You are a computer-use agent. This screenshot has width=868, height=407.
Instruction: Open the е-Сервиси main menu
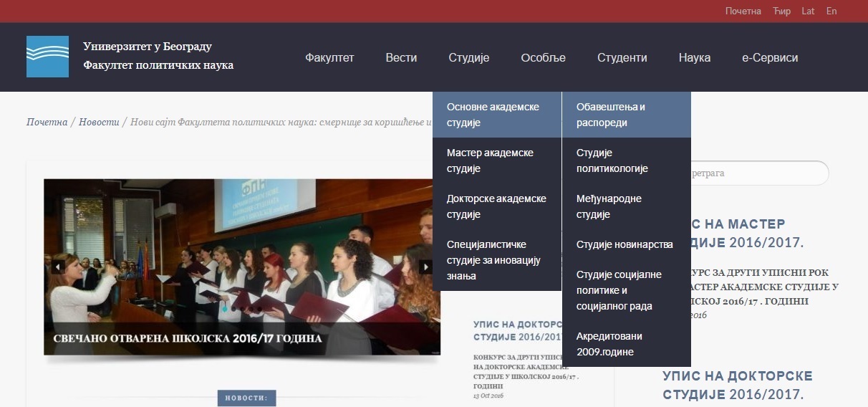770,57
